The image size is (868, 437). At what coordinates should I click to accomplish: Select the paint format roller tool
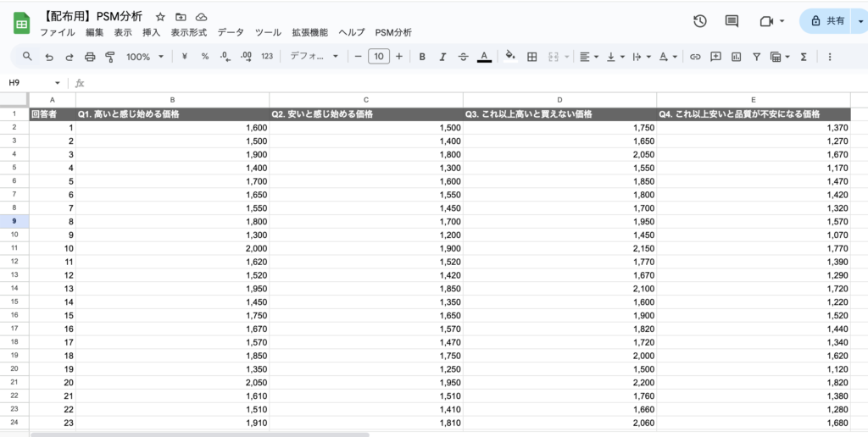(x=109, y=57)
